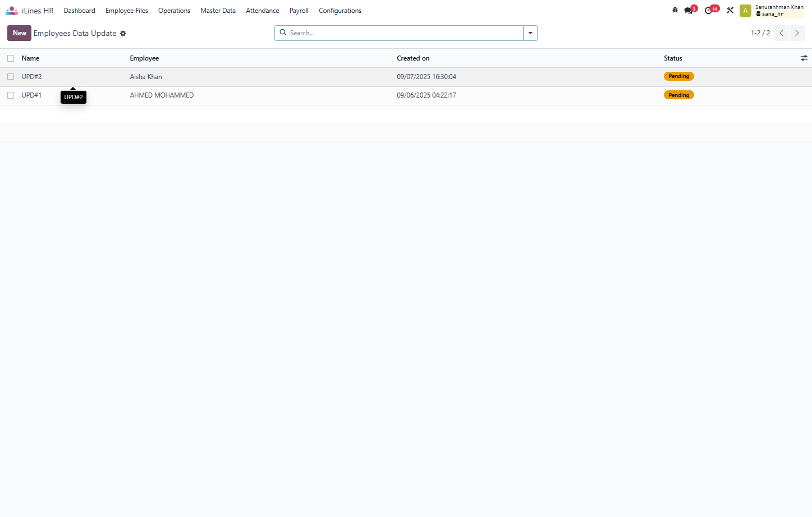The height and width of the screenshot is (517, 812).
Task: Sort by the Name column header
Action: (x=30, y=58)
